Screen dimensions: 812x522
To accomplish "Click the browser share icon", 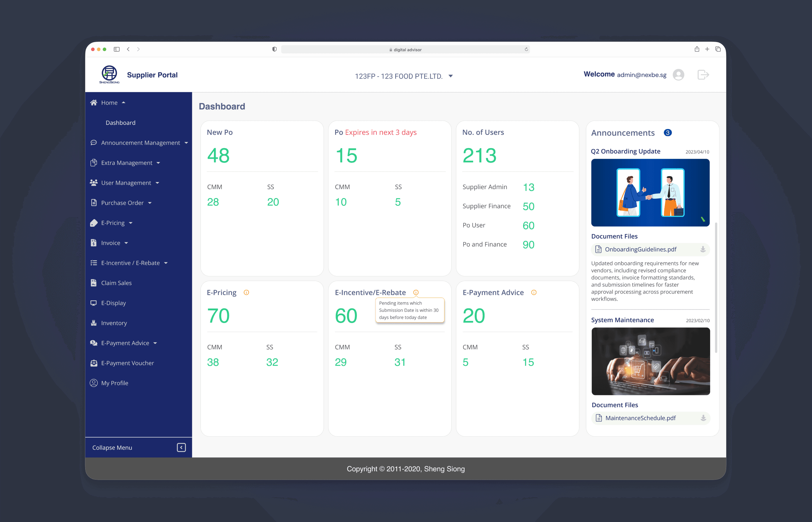I will tap(697, 49).
